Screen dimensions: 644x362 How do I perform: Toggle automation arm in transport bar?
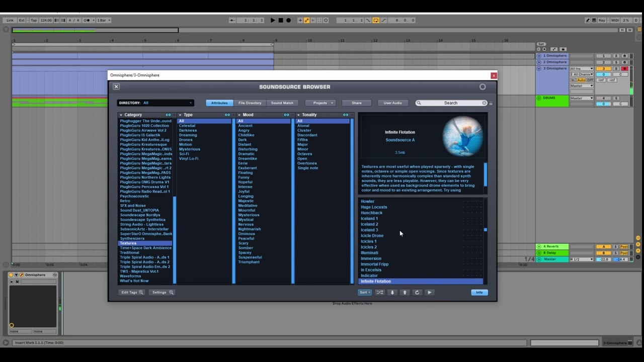click(x=306, y=20)
